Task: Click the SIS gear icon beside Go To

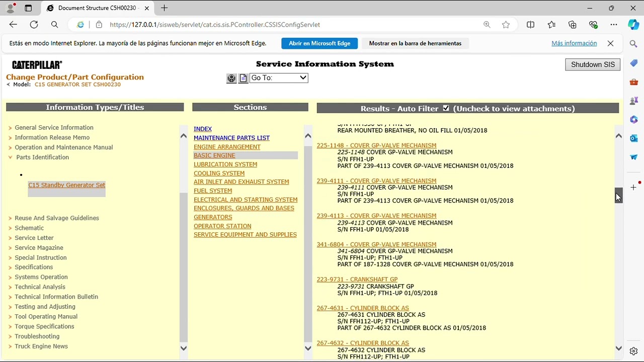Action: click(231, 78)
